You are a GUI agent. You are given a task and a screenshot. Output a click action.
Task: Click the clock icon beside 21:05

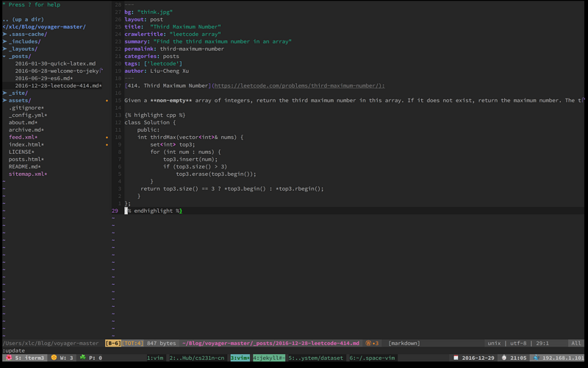tap(503, 358)
